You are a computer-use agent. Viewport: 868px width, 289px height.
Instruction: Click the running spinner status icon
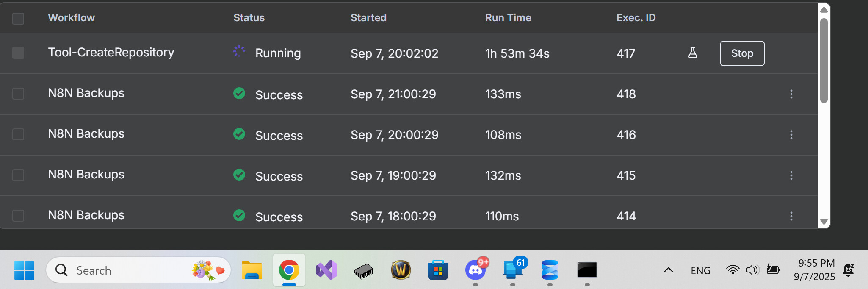click(x=239, y=51)
